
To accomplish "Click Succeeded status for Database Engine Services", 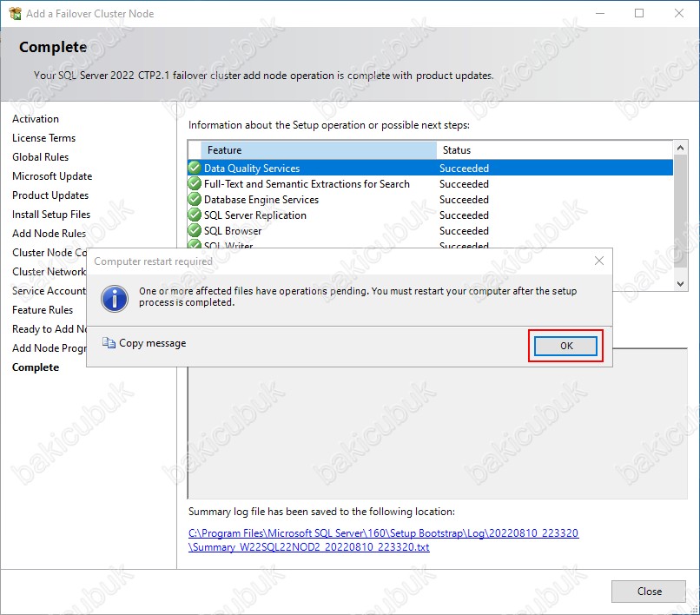I will (x=464, y=200).
